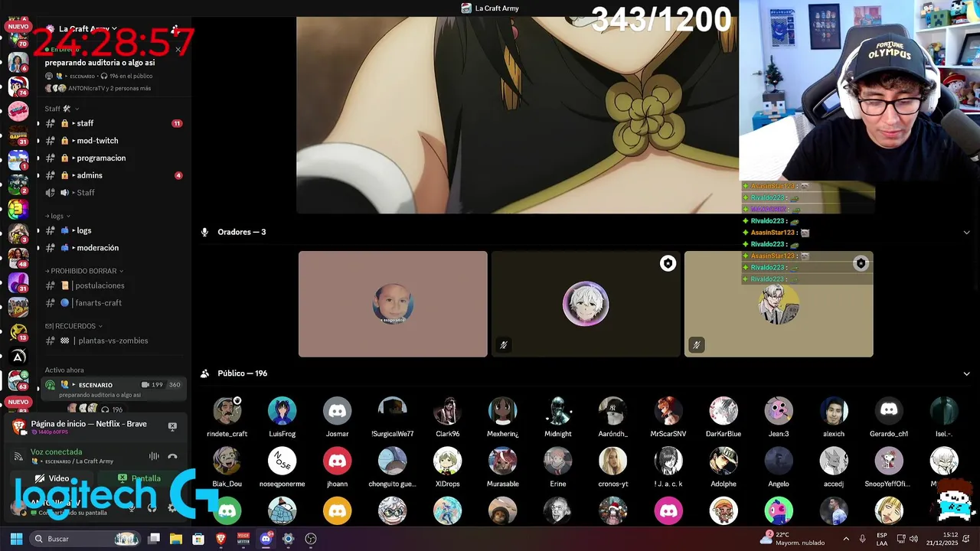Dismiss the live stage banner with X
980x551 pixels.
click(x=178, y=50)
